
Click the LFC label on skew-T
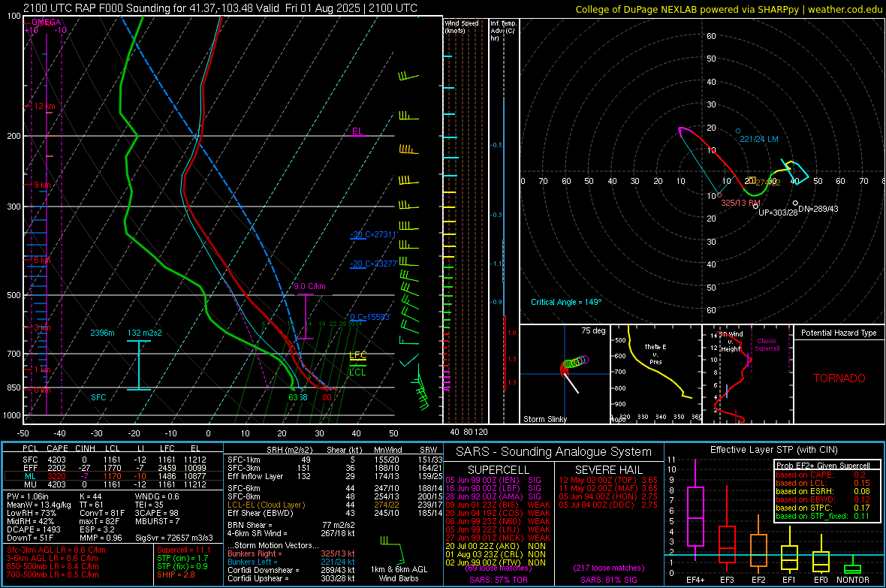(357, 355)
